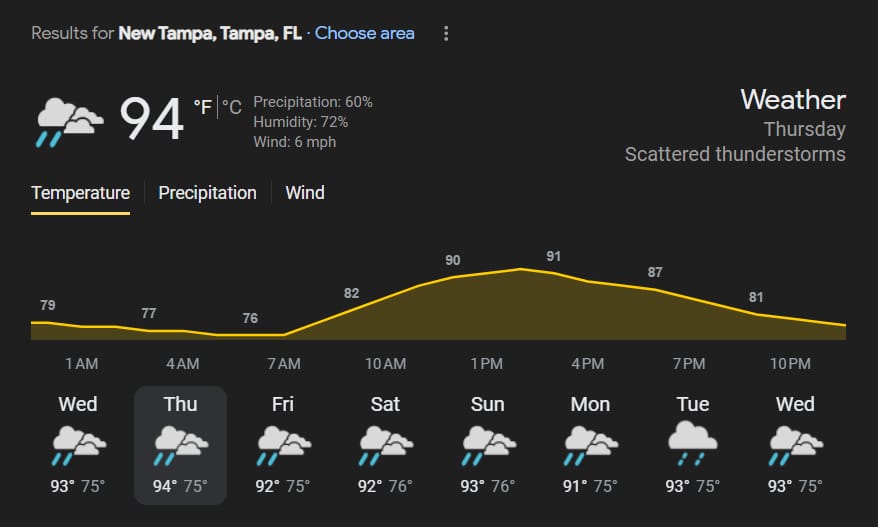Switch to the Wind tab
The height and width of the screenshot is (527, 878).
click(x=305, y=193)
